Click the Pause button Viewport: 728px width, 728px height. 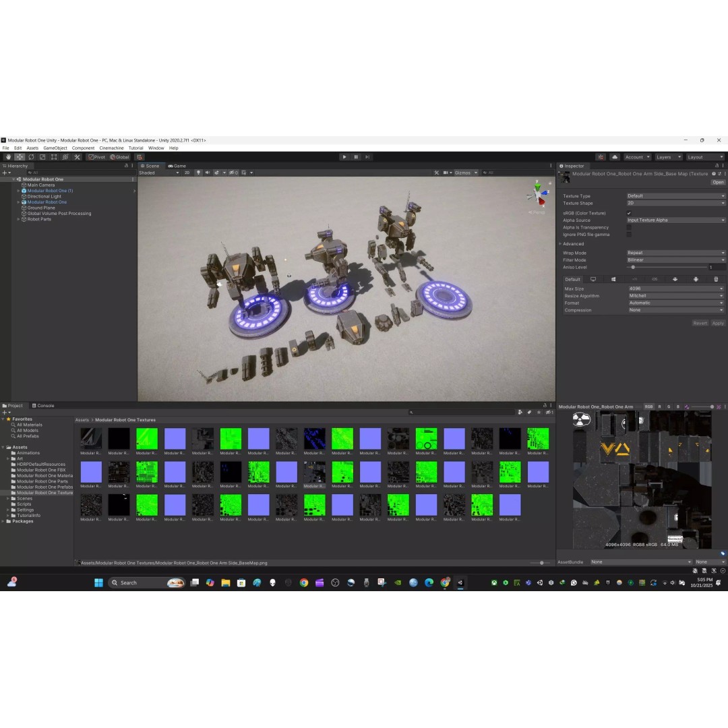tap(356, 157)
